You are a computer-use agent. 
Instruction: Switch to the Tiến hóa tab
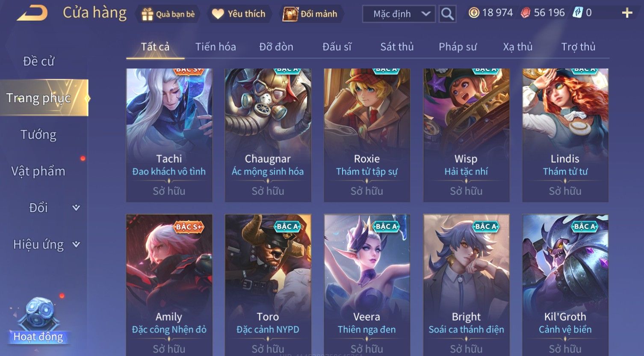point(216,47)
